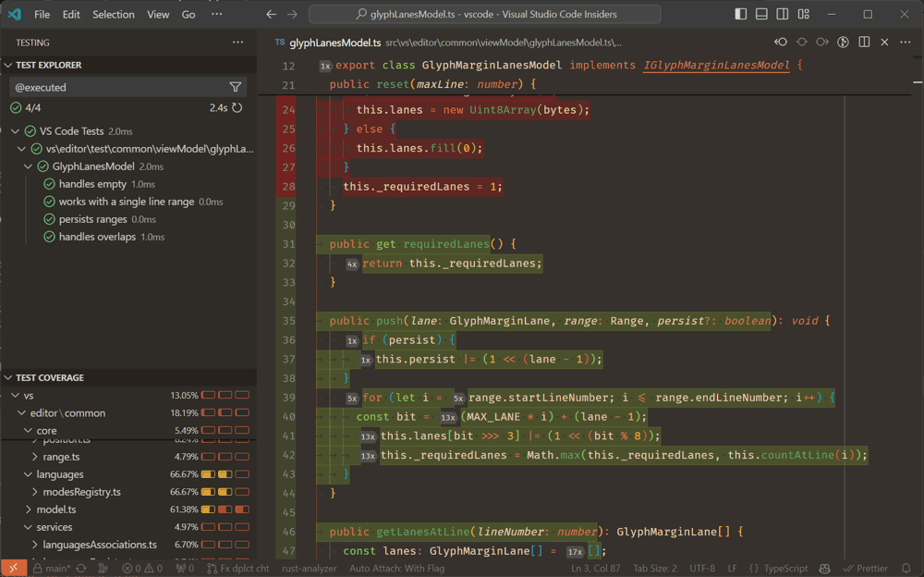Expand the 'services' node in Test Coverage
Image resolution: width=924 pixels, height=577 pixels.
pyautogui.click(x=28, y=526)
